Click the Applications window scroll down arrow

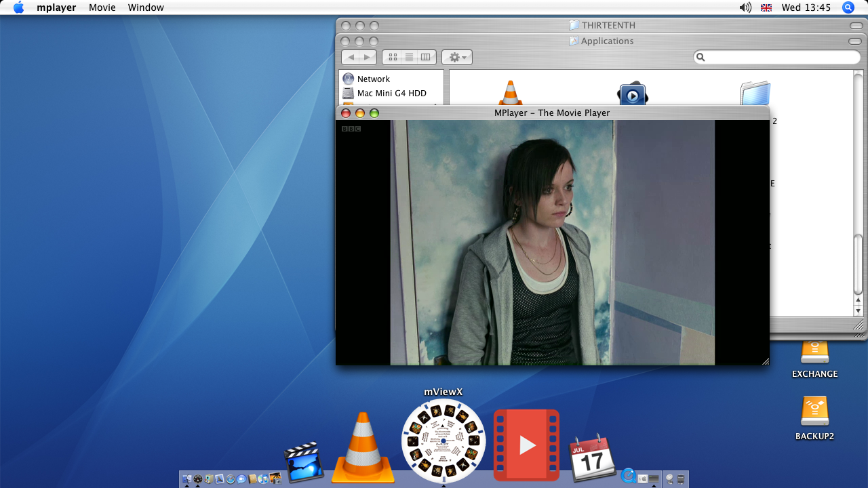pyautogui.click(x=858, y=310)
